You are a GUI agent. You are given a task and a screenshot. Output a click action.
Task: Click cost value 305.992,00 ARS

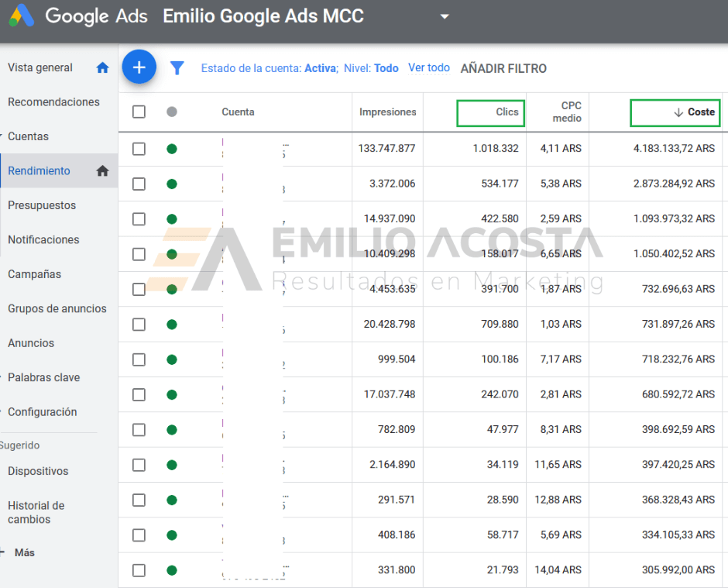tap(678, 570)
